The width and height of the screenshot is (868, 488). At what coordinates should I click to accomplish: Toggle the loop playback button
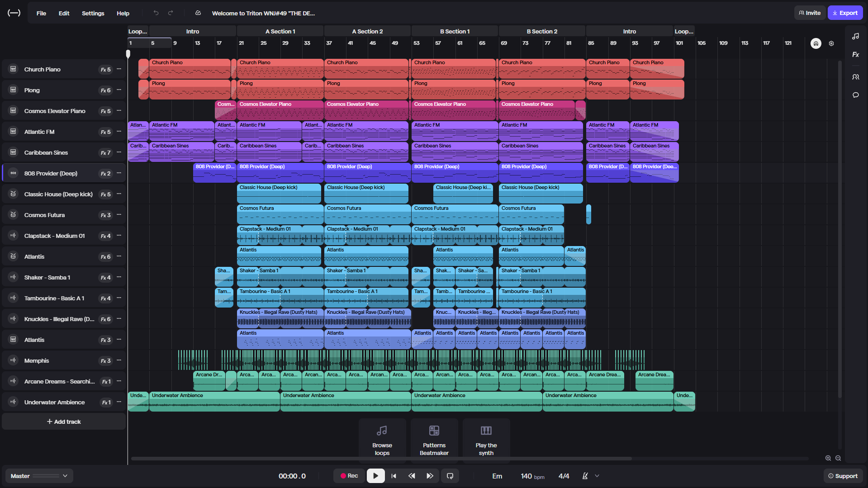coord(450,476)
